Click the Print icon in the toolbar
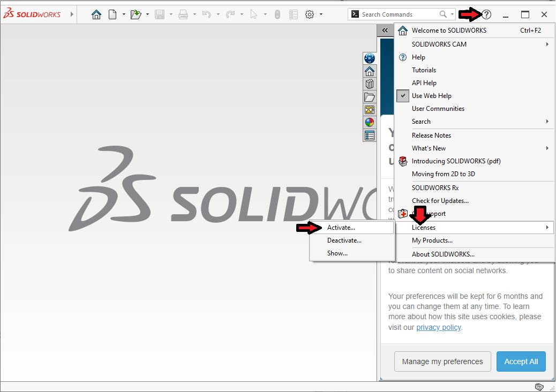 click(183, 14)
